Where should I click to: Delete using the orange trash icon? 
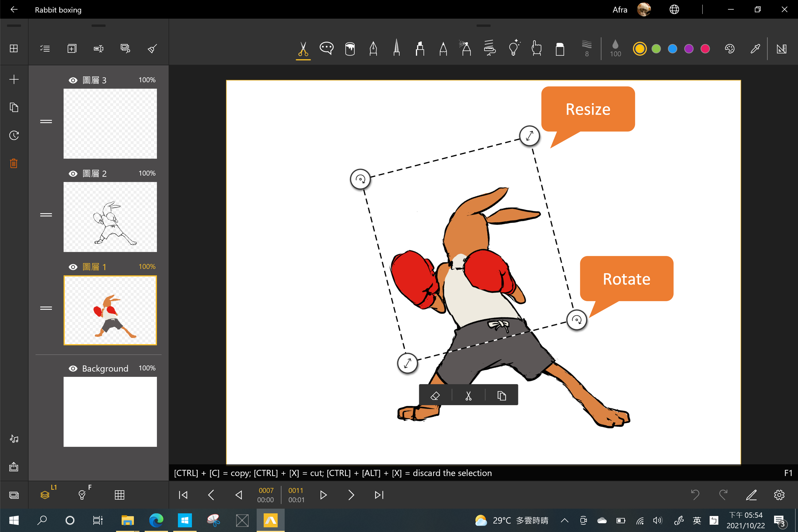pyautogui.click(x=14, y=163)
